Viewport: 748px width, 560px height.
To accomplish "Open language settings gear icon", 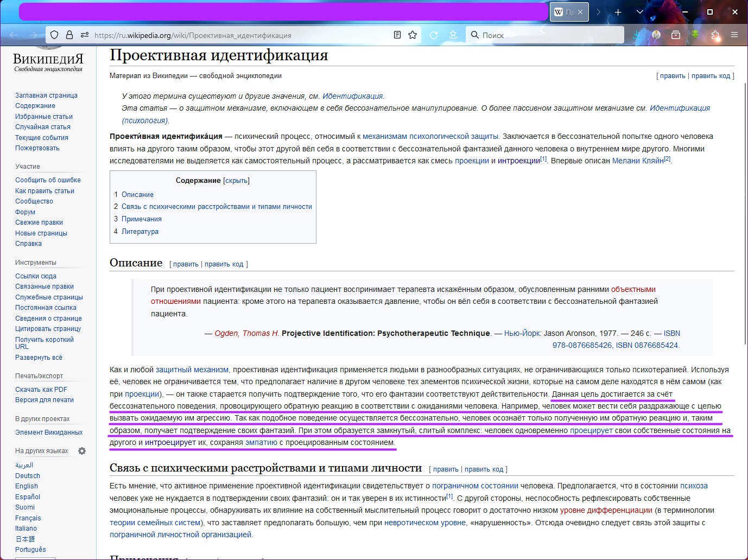I will 82,451.
